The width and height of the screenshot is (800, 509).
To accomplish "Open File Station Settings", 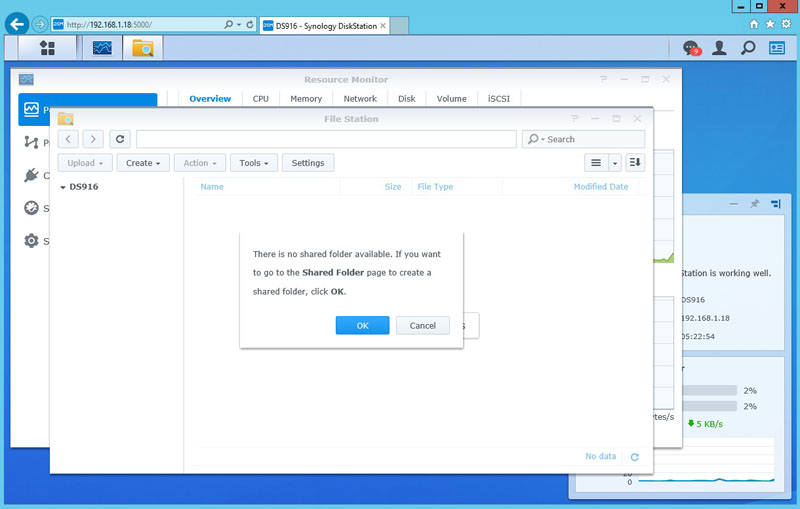I will click(x=308, y=163).
